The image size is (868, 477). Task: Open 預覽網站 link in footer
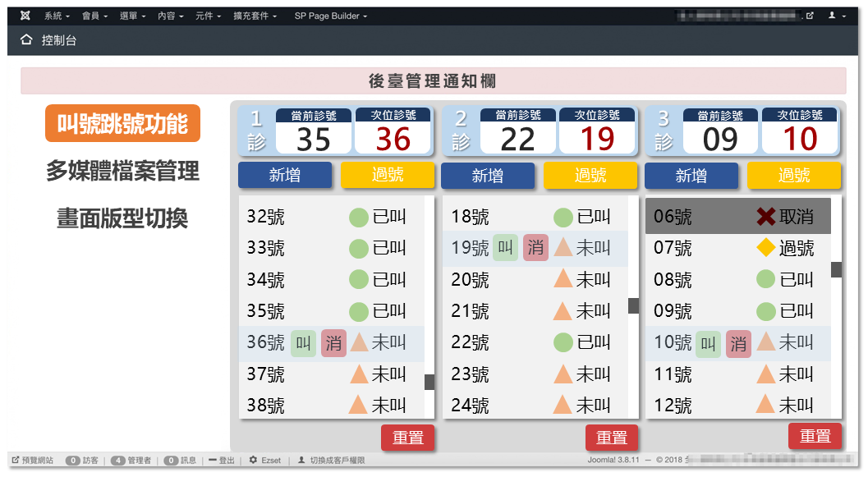(x=33, y=460)
